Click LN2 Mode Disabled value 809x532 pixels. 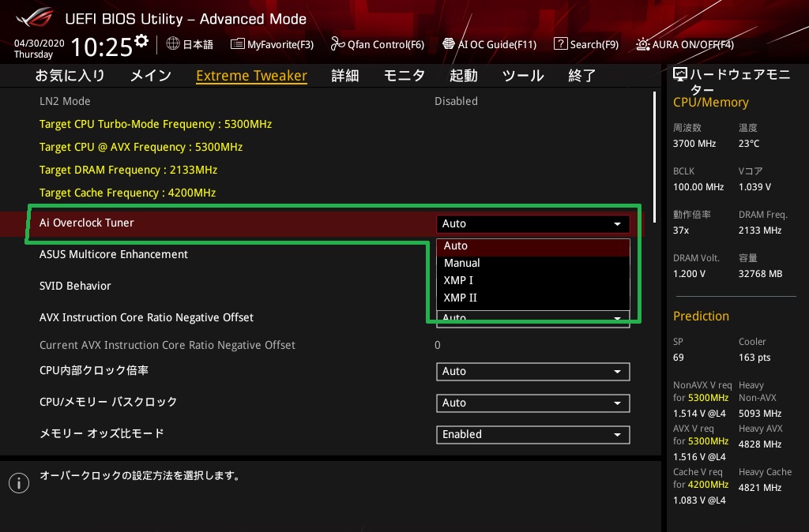pos(456,101)
